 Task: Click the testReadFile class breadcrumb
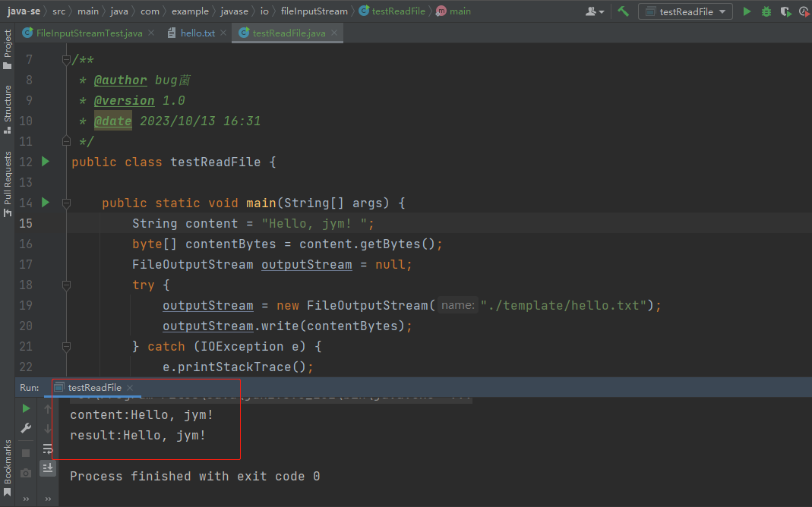pos(393,11)
